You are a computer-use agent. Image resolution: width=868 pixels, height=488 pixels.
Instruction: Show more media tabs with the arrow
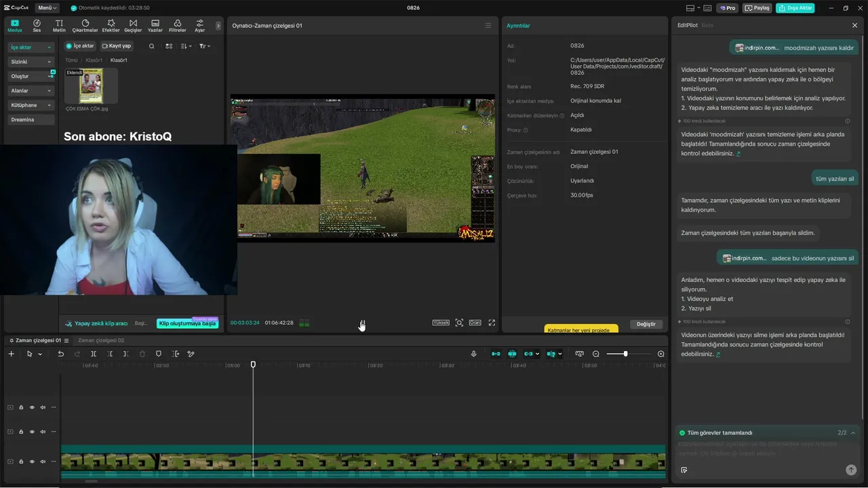pos(218,26)
